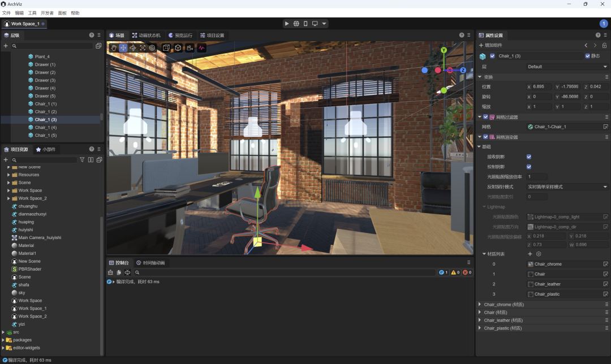
Task: Click the 2D/3D view box icon
Action: click(166, 48)
